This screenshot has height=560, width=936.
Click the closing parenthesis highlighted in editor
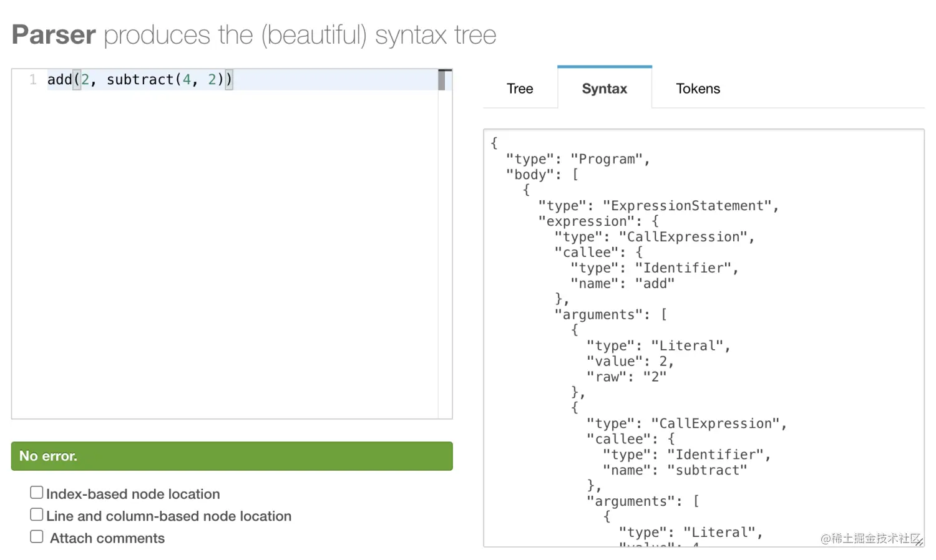coord(229,80)
